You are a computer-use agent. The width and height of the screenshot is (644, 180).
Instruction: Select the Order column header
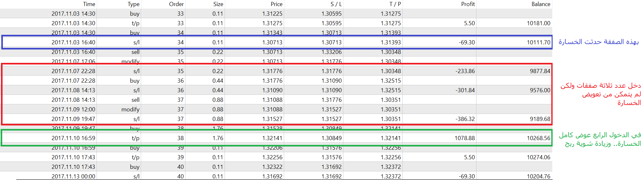point(176,4)
